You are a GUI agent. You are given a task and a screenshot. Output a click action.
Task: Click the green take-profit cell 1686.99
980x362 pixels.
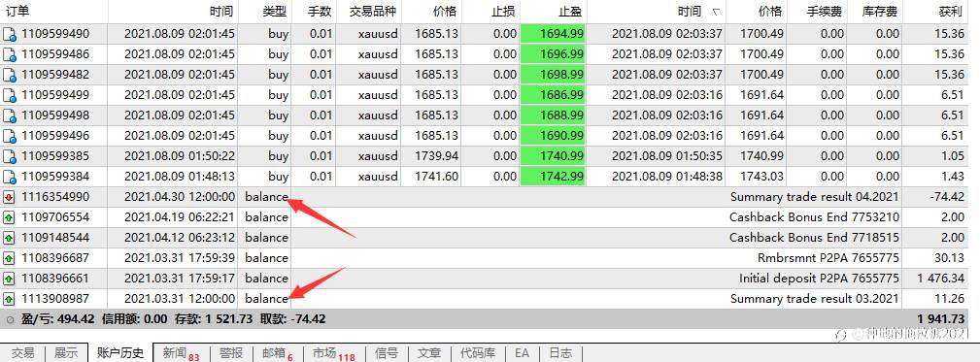click(553, 95)
